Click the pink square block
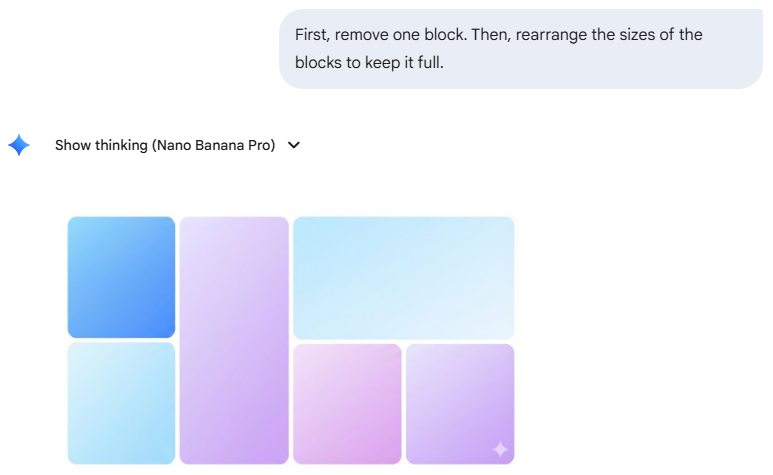The image size is (773, 475). click(x=347, y=403)
